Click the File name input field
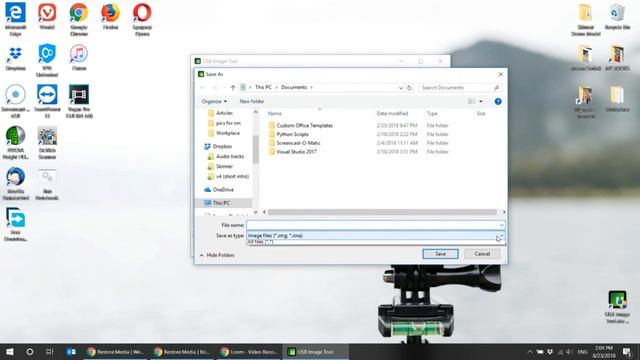640x360 pixels. tap(372, 225)
